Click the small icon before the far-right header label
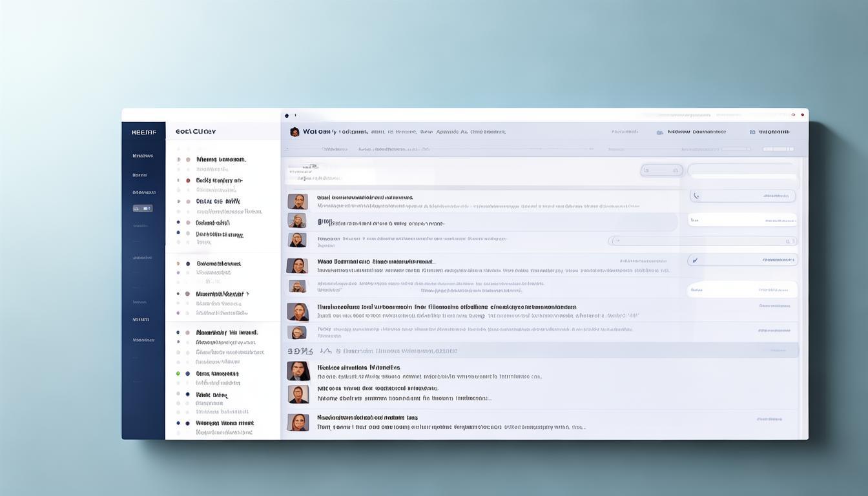The height and width of the screenshot is (496, 868). 752,132
